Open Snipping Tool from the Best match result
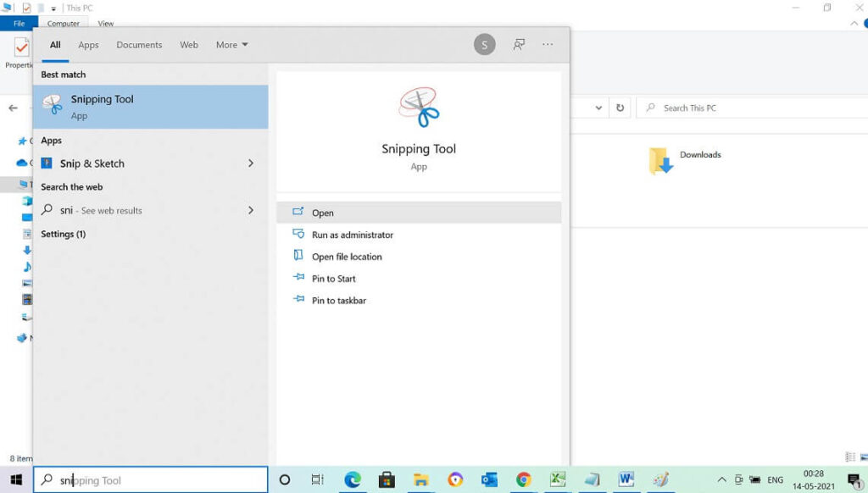This screenshot has width=868, height=493. [x=151, y=107]
